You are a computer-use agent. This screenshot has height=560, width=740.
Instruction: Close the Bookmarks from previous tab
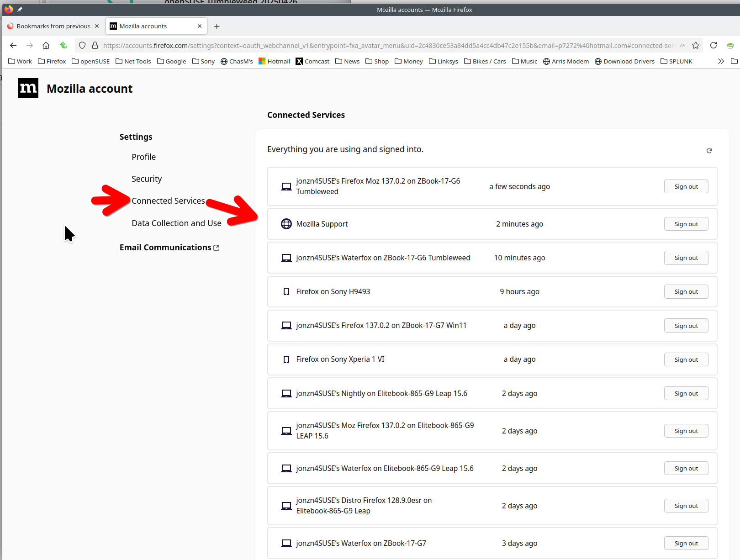coord(97,26)
